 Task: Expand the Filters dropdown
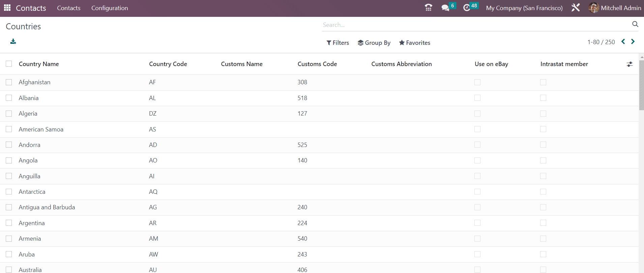point(338,43)
